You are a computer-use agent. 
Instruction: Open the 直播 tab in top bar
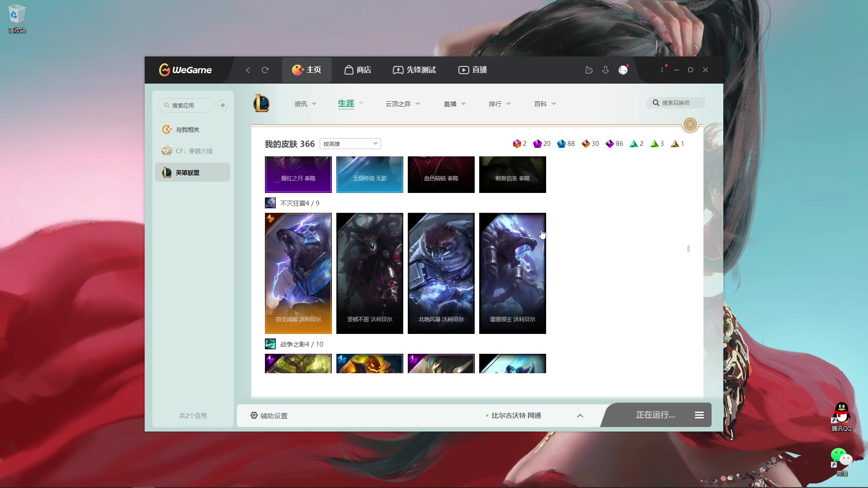[x=473, y=70]
